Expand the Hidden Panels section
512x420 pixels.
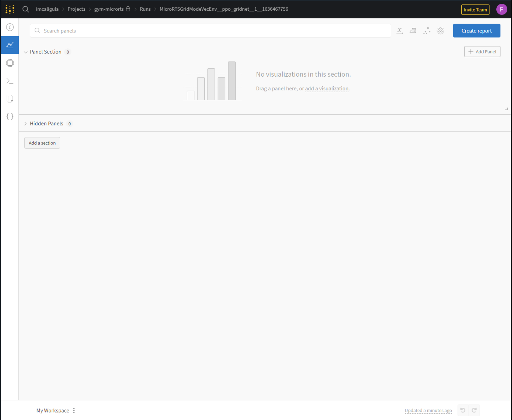(25, 123)
